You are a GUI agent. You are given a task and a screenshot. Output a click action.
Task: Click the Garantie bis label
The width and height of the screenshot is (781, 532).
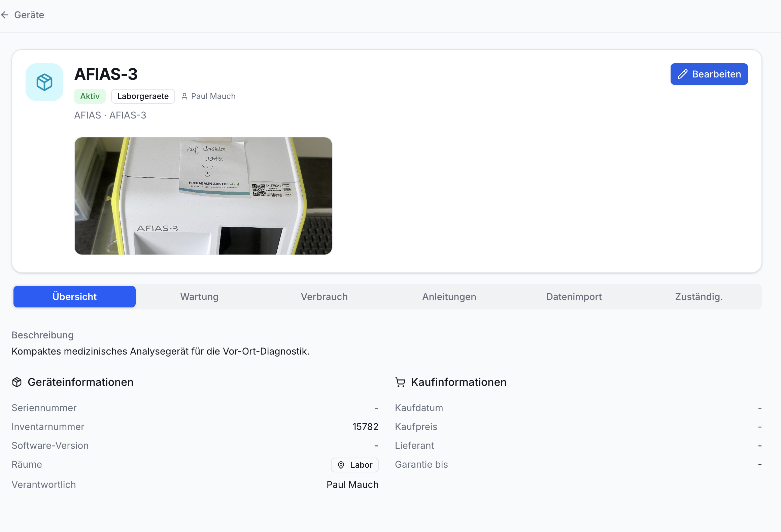tap(421, 464)
